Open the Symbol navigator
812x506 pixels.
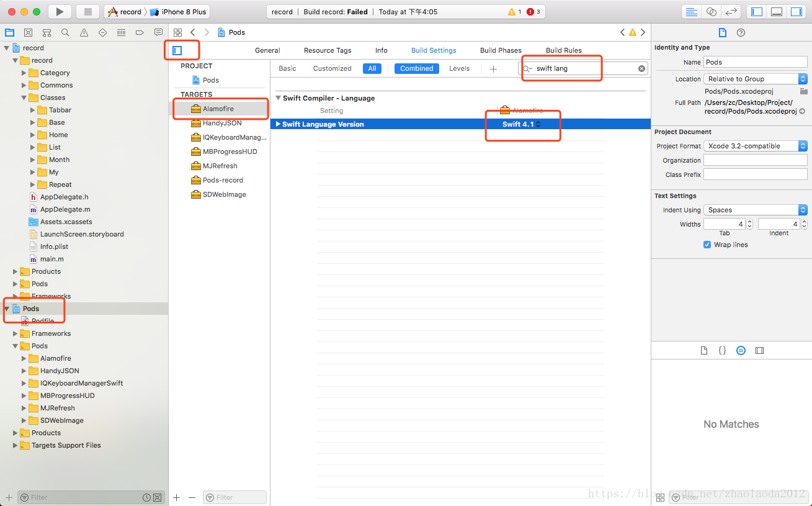pyautogui.click(x=47, y=32)
